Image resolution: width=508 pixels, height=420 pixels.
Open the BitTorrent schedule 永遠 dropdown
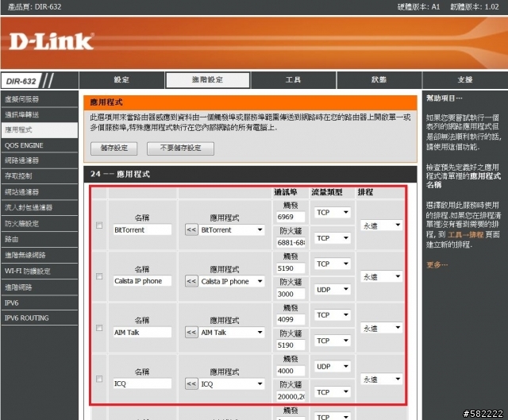click(x=382, y=225)
